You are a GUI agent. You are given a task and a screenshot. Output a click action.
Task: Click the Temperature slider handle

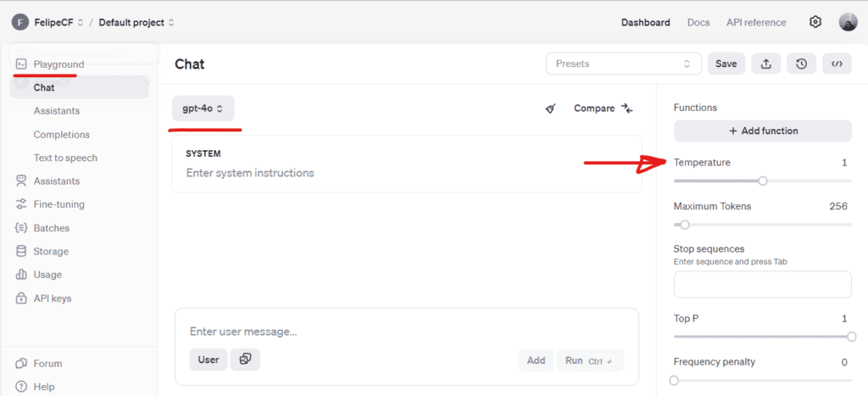[763, 181]
